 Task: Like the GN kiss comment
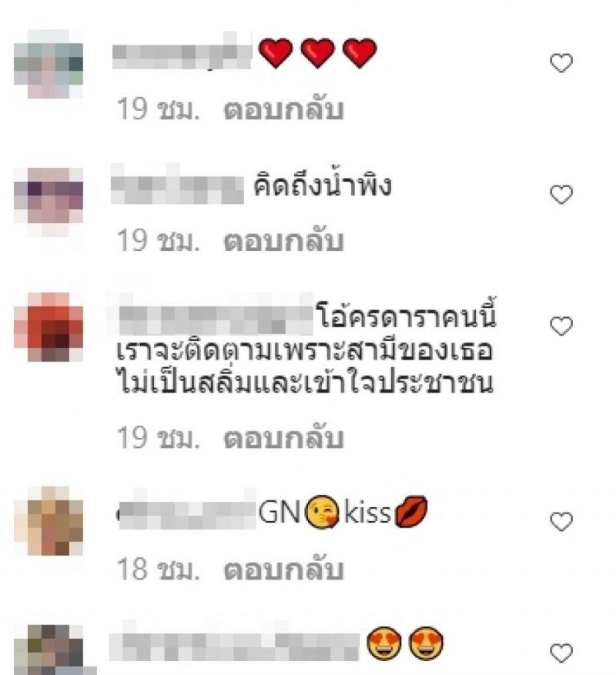coord(561,521)
